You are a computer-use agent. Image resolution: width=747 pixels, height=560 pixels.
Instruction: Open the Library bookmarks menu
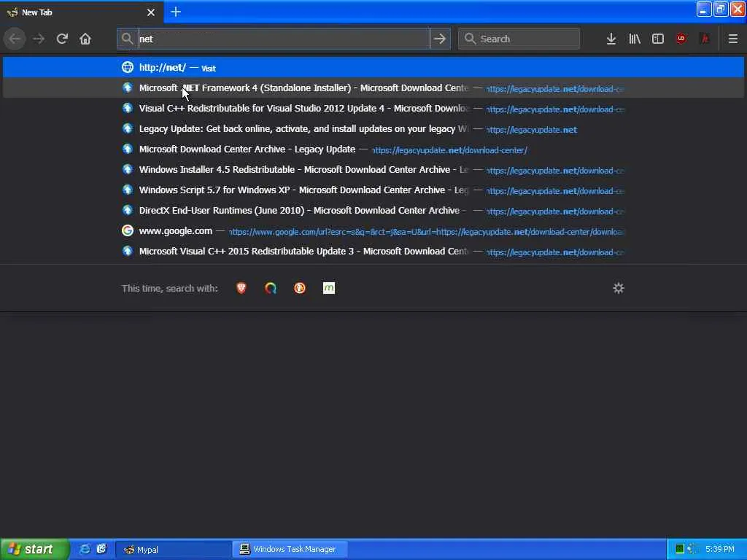(635, 39)
